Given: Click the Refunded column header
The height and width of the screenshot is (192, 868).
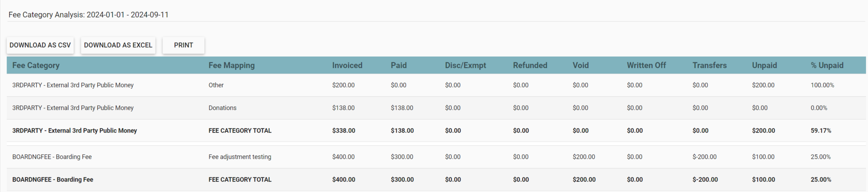Looking at the screenshot, I should pyautogui.click(x=530, y=65).
